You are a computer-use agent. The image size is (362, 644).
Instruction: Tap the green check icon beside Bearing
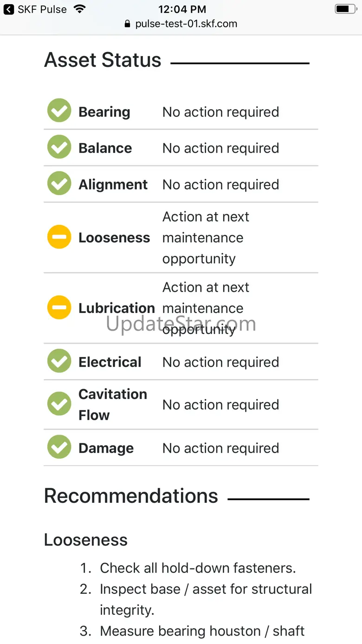pyautogui.click(x=59, y=111)
